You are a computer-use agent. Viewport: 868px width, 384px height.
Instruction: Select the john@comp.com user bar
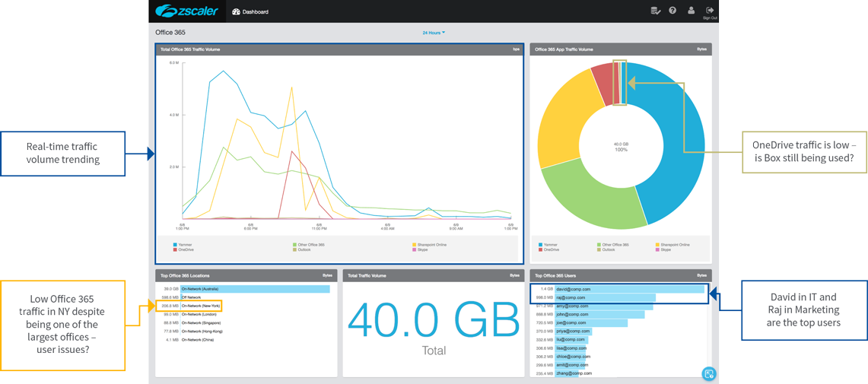600,314
